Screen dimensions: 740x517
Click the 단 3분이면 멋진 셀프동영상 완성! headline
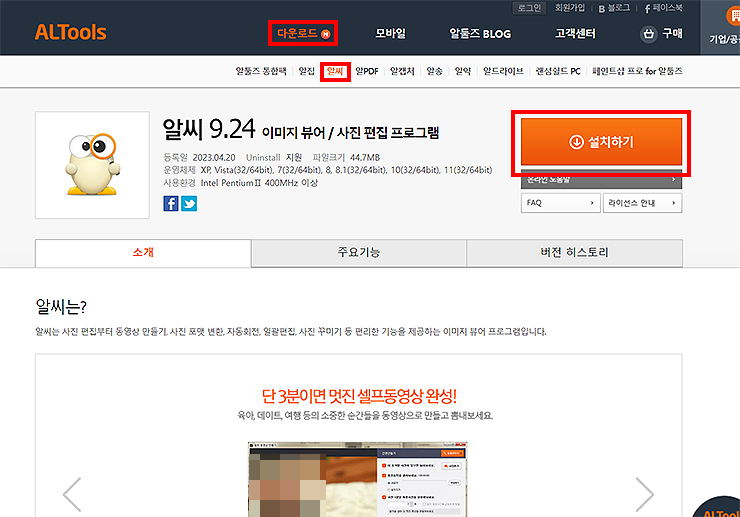[x=359, y=396]
